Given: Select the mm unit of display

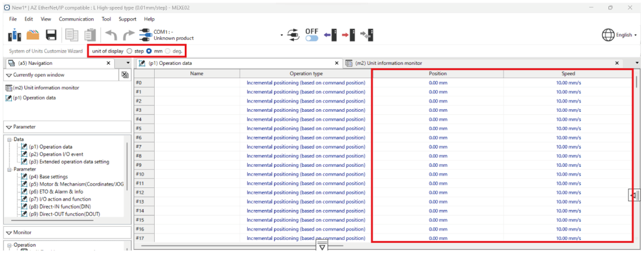Looking at the screenshot, I should (149, 51).
